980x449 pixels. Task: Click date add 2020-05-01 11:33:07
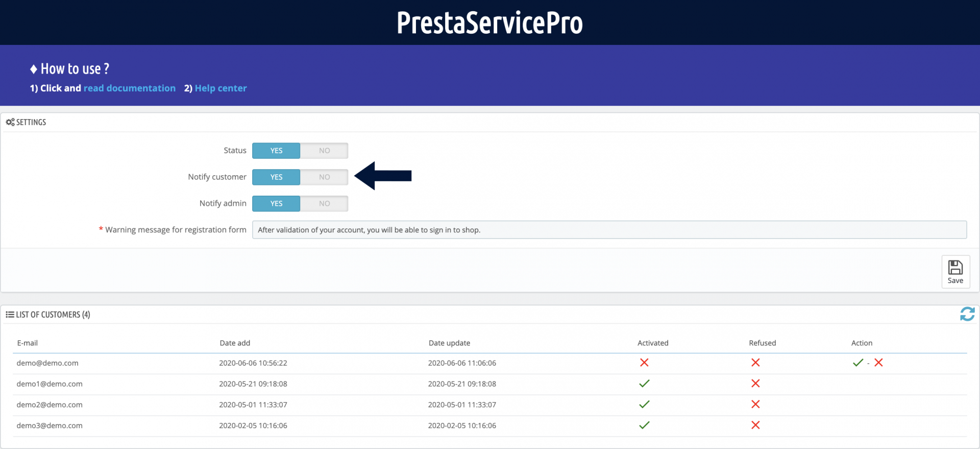pyautogui.click(x=253, y=405)
